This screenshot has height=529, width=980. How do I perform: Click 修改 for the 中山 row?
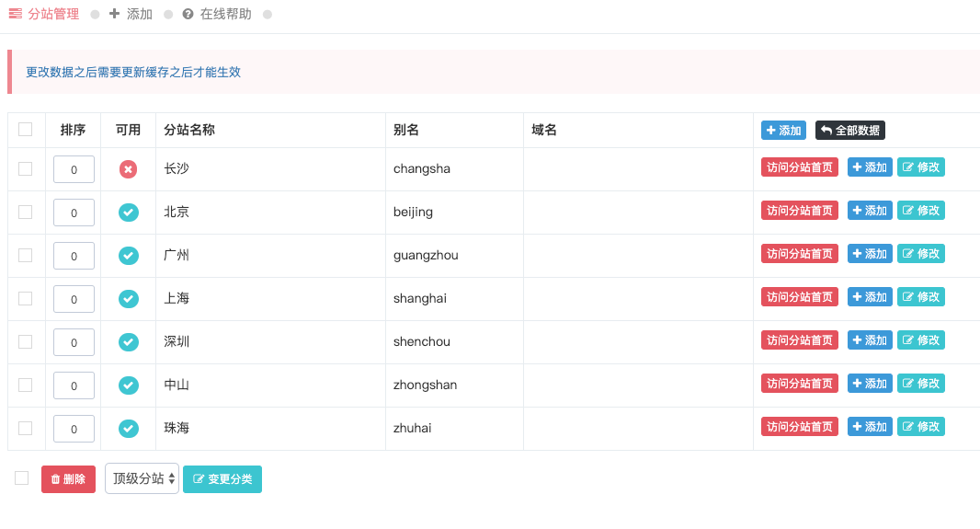click(x=921, y=383)
